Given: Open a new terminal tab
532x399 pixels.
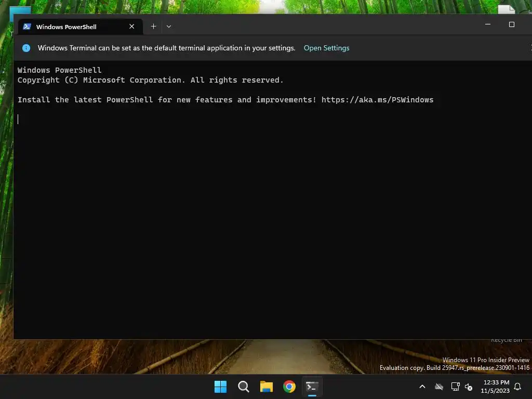Looking at the screenshot, I should (153, 26).
